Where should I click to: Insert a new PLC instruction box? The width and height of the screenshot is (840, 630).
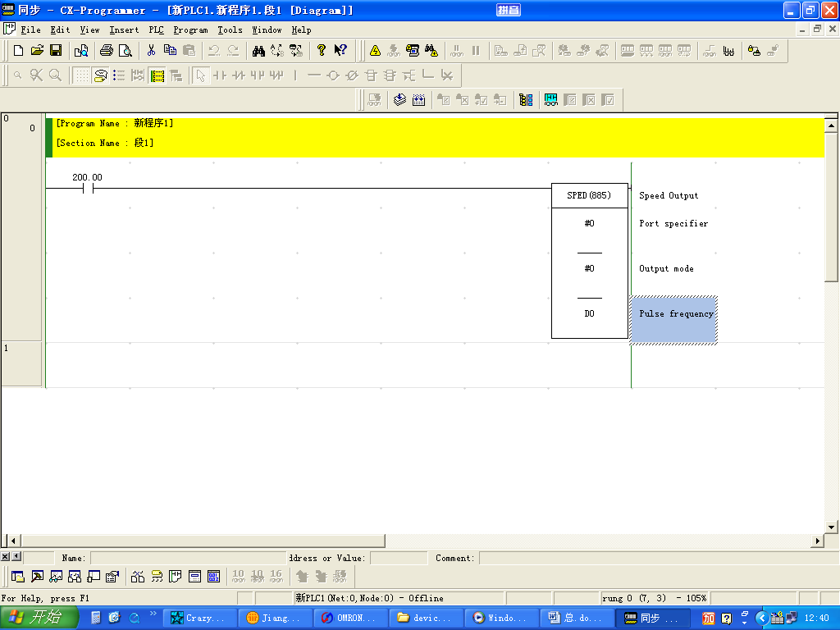pyautogui.click(x=371, y=75)
